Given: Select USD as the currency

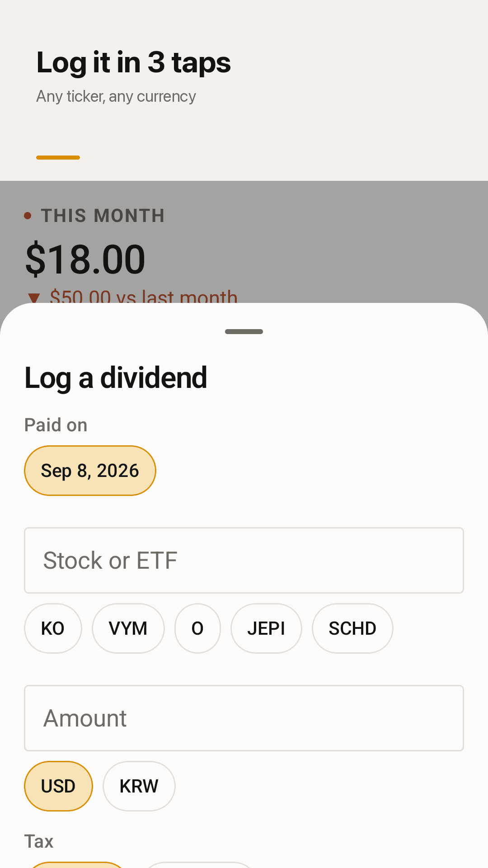Looking at the screenshot, I should 58,786.
